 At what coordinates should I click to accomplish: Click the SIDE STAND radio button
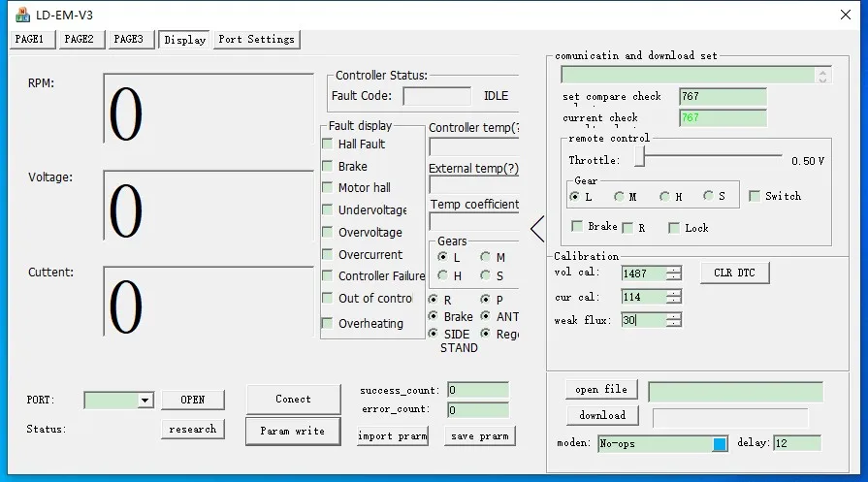click(x=433, y=334)
